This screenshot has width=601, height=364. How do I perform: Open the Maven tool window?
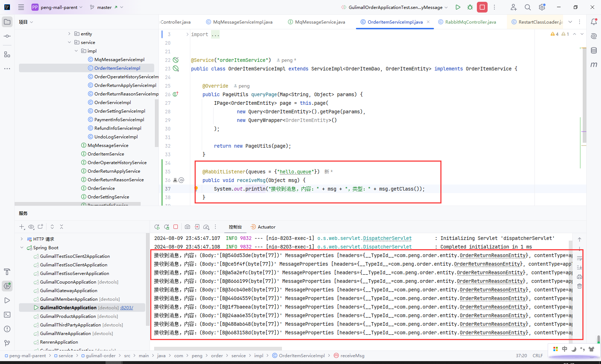coord(594,65)
